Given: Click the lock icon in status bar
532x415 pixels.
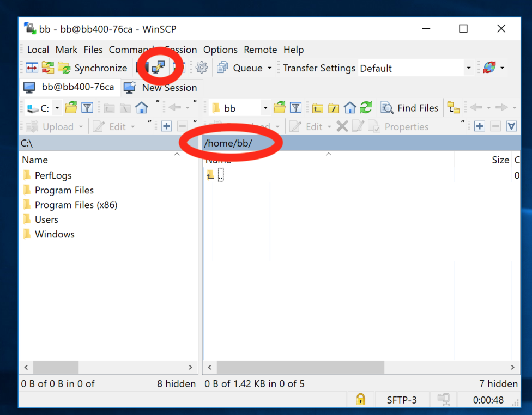Looking at the screenshot, I should coord(360,400).
